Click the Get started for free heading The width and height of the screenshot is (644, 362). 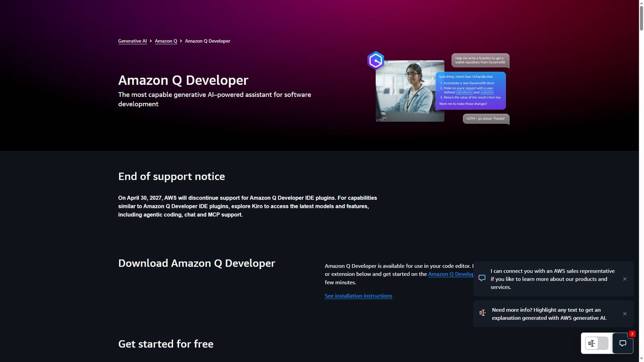tap(166, 344)
